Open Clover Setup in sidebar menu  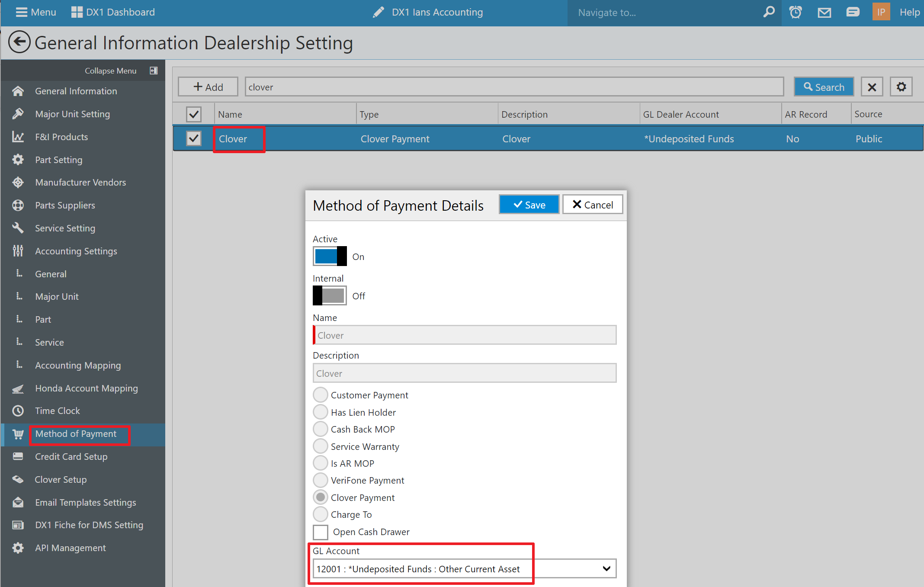click(x=61, y=479)
